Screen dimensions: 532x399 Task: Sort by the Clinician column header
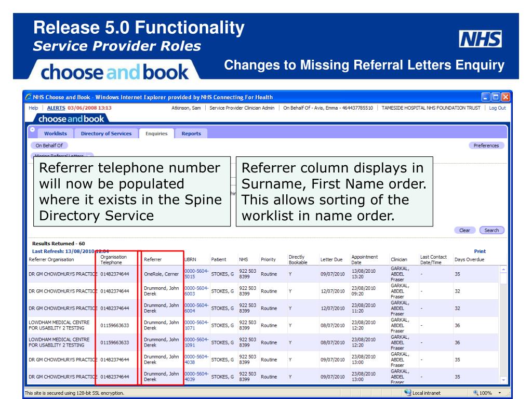coord(398,260)
